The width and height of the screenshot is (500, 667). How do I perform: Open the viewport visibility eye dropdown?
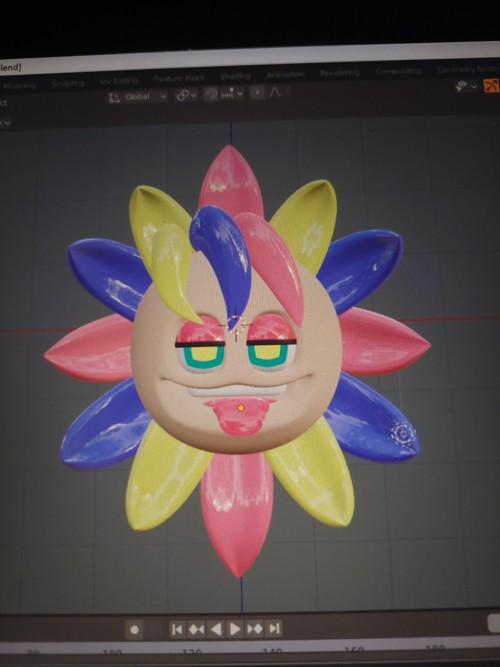466,86
